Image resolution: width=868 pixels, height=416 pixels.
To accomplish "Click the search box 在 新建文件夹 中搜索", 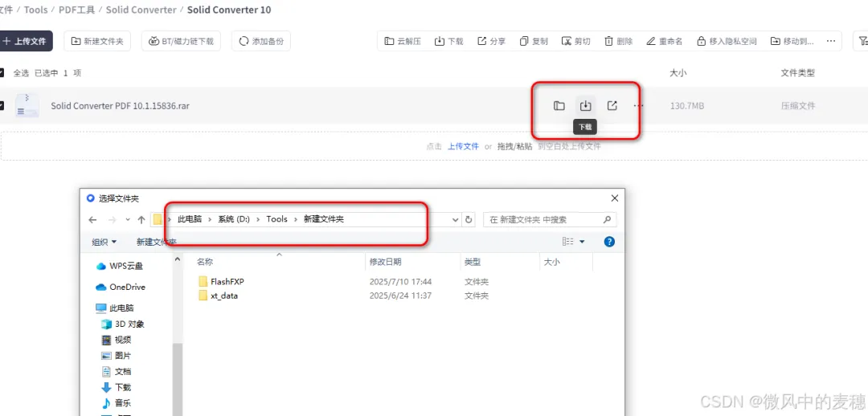I will pyautogui.click(x=550, y=219).
